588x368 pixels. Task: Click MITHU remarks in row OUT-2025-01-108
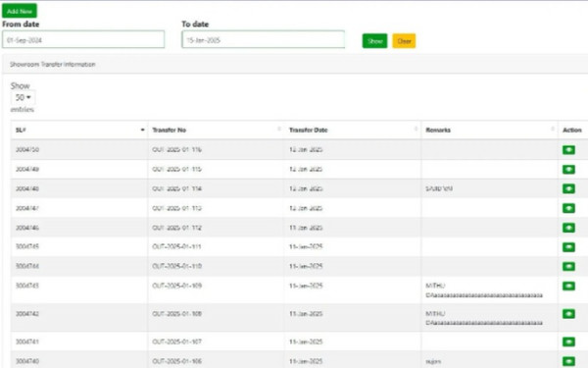pyautogui.click(x=484, y=318)
